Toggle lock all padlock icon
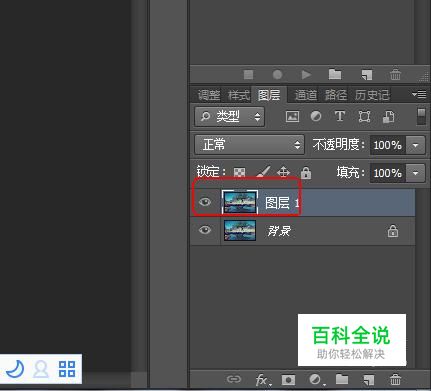The width and height of the screenshot is (431, 391). [x=306, y=173]
